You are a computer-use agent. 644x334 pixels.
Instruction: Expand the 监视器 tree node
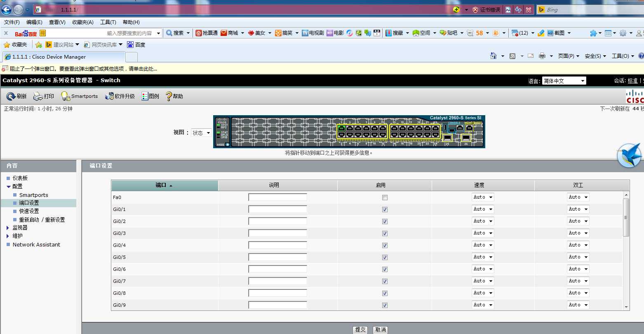tap(8, 227)
